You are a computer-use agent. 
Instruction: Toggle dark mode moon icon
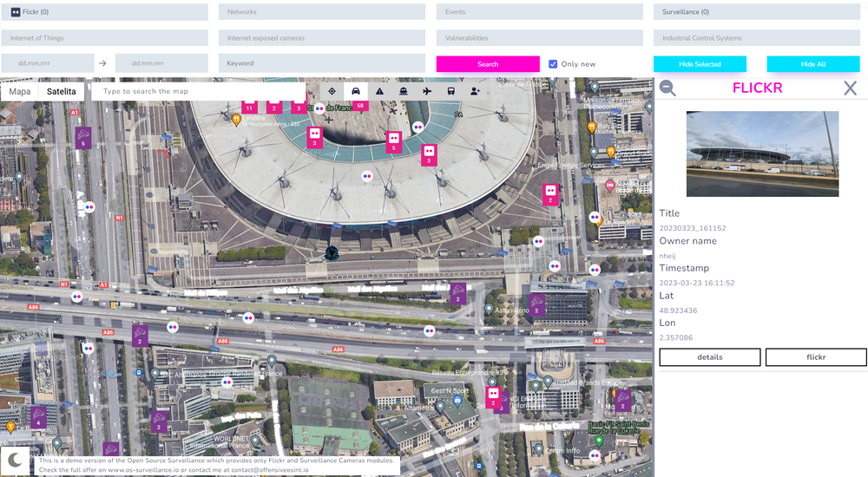coord(16,460)
